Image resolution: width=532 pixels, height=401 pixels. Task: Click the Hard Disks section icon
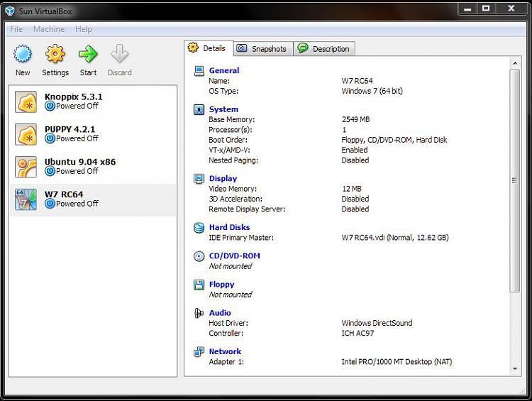[199, 228]
